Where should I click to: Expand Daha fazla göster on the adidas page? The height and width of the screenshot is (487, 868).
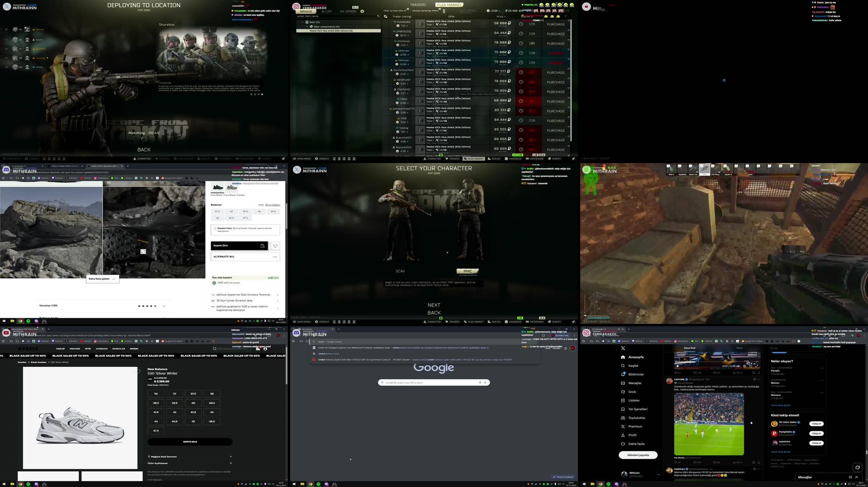102,279
